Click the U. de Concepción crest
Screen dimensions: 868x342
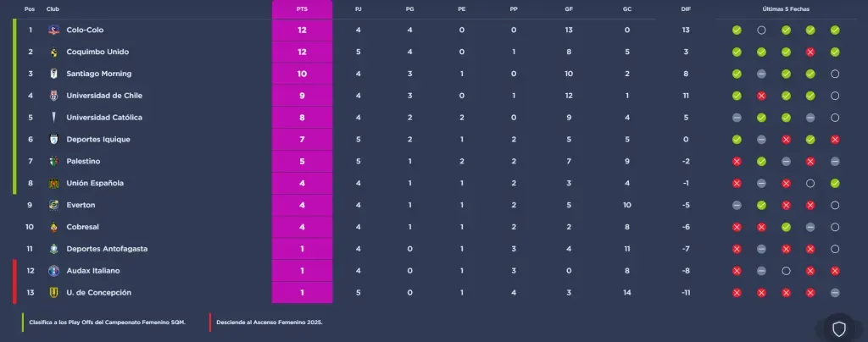click(x=53, y=293)
